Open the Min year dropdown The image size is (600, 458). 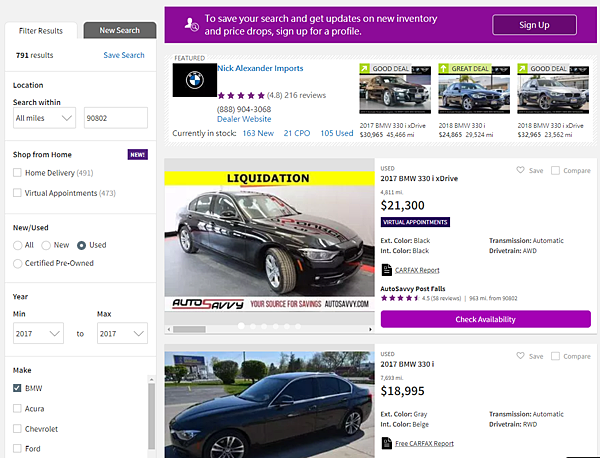pyautogui.click(x=38, y=333)
